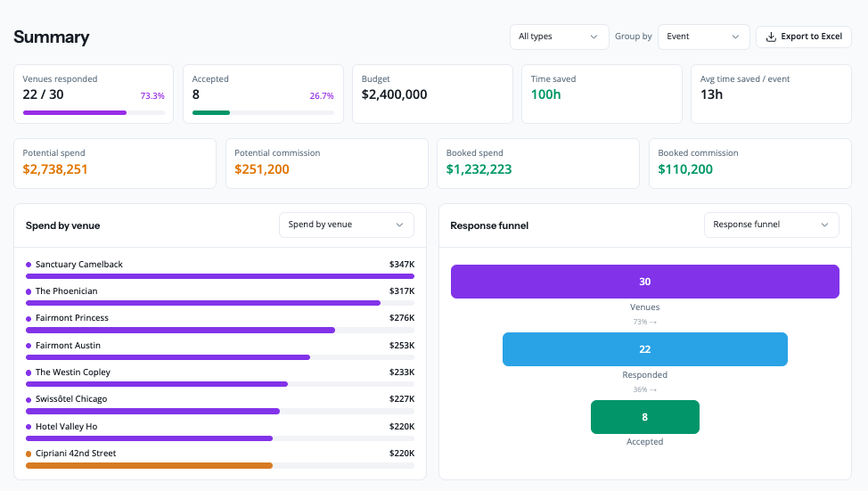Click the Group by label

(634, 37)
